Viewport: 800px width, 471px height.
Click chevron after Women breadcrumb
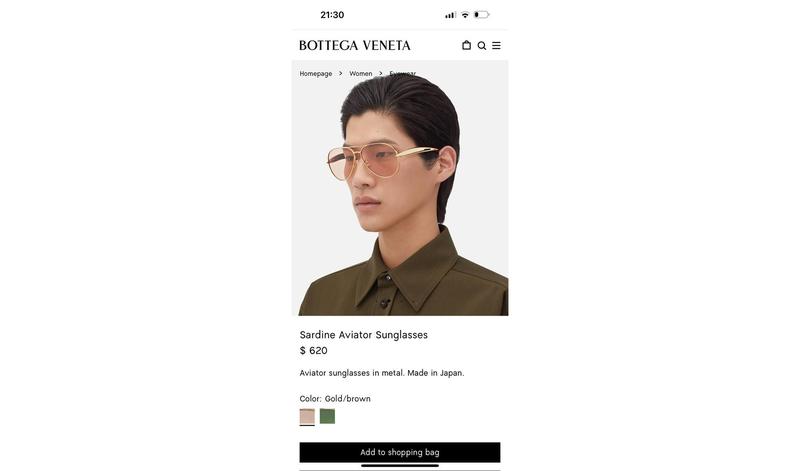(381, 73)
